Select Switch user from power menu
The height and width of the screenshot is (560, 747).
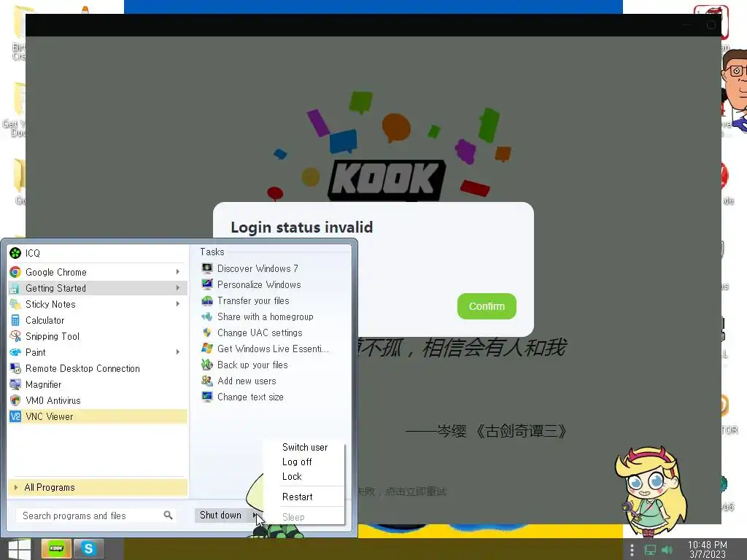point(304,447)
